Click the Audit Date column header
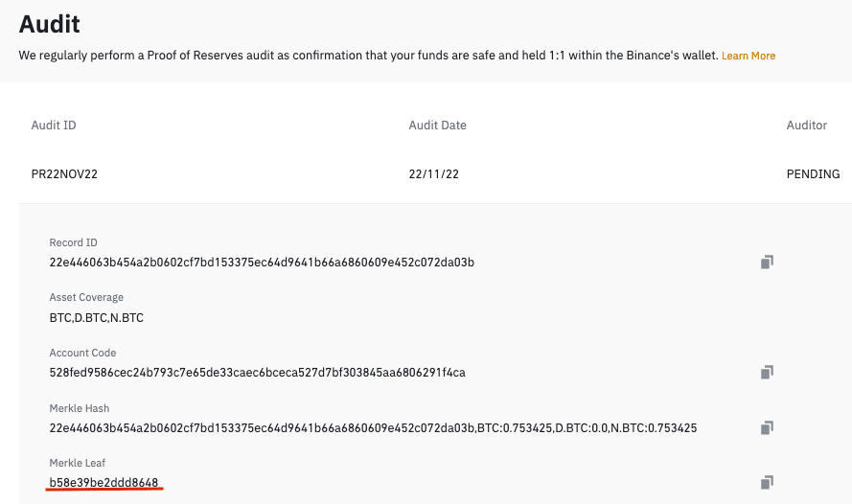 tap(437, 126)
